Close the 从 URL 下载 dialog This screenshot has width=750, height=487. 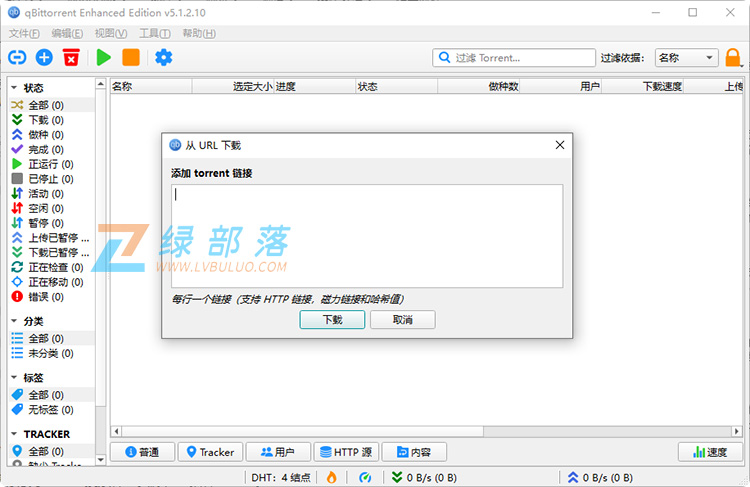(560, 145)
